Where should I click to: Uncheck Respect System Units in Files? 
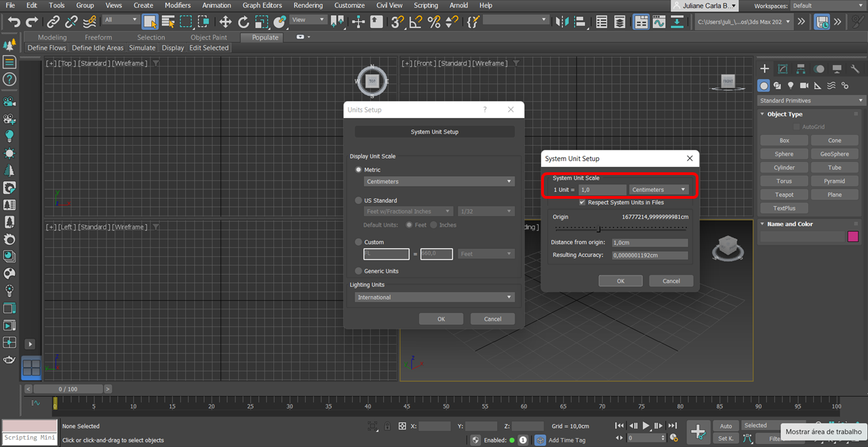[x=582, y=202]
